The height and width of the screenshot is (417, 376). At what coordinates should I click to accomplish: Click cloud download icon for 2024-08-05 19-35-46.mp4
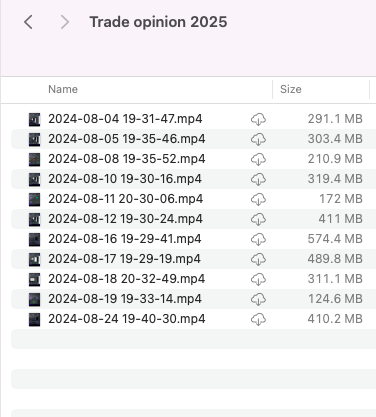258,139
